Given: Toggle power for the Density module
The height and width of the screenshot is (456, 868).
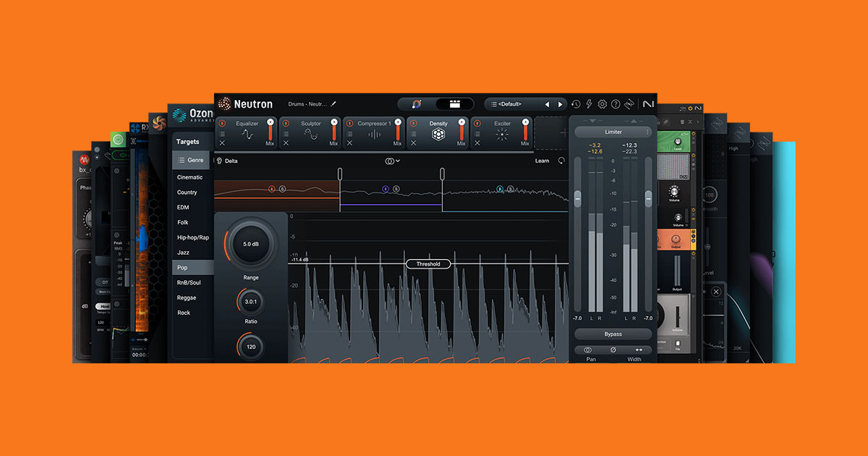Looking at the screenshot, I should [x=413, y=123].
